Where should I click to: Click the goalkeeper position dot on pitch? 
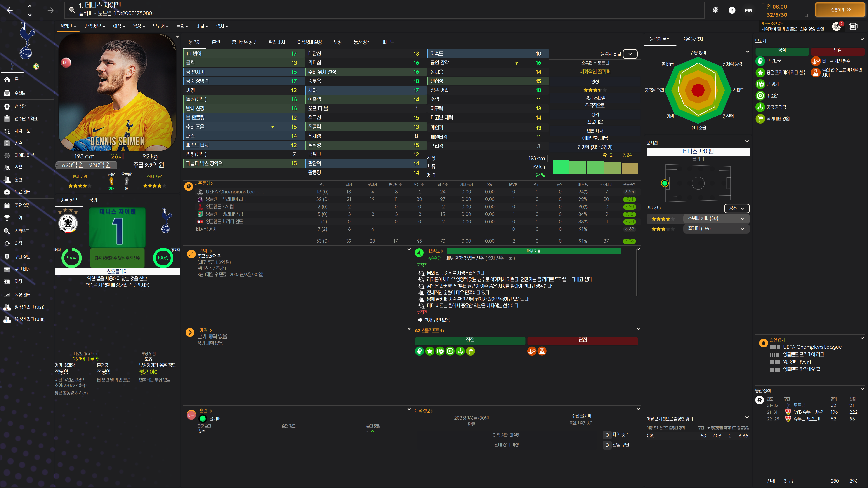pyautogui.click(x=665, y=183)
